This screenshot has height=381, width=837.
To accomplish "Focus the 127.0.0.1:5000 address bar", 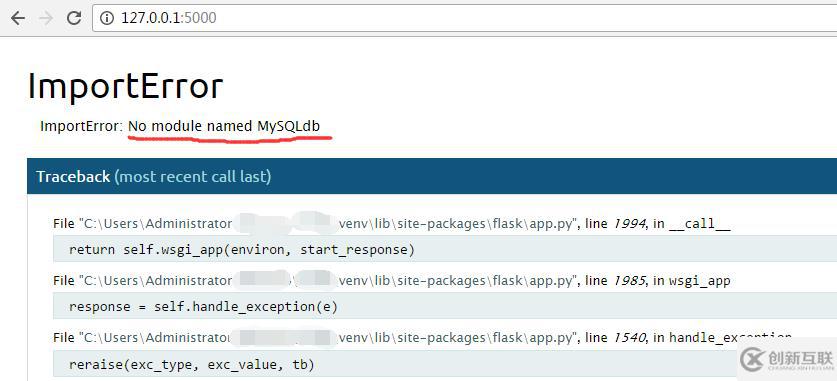I will tap(464, 18).
